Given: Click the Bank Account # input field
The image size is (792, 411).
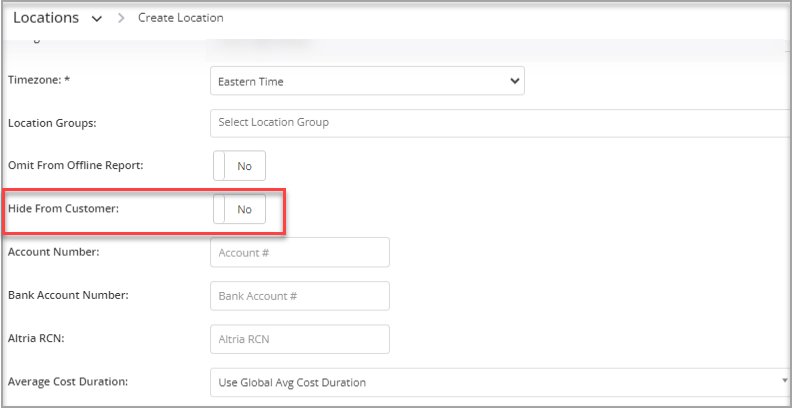Looking at the screenshot, I should point(300,296).
